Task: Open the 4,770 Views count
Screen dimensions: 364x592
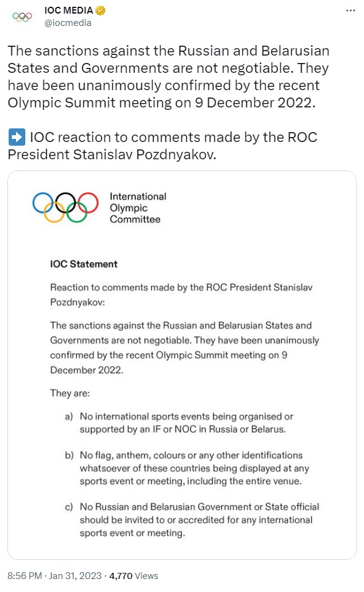Action: [133, 576]
